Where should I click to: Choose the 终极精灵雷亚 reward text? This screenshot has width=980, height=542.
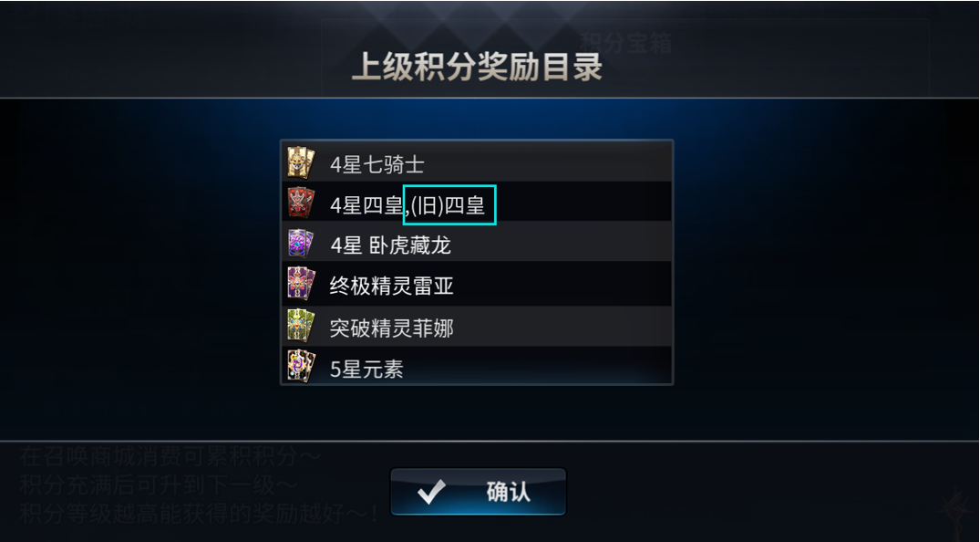[391, 286]
